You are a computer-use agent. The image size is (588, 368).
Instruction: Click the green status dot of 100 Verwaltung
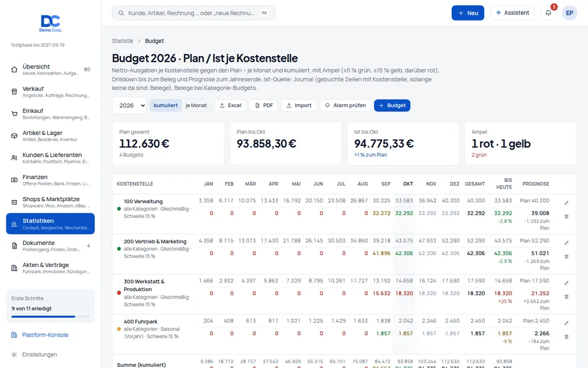(119, 209)
